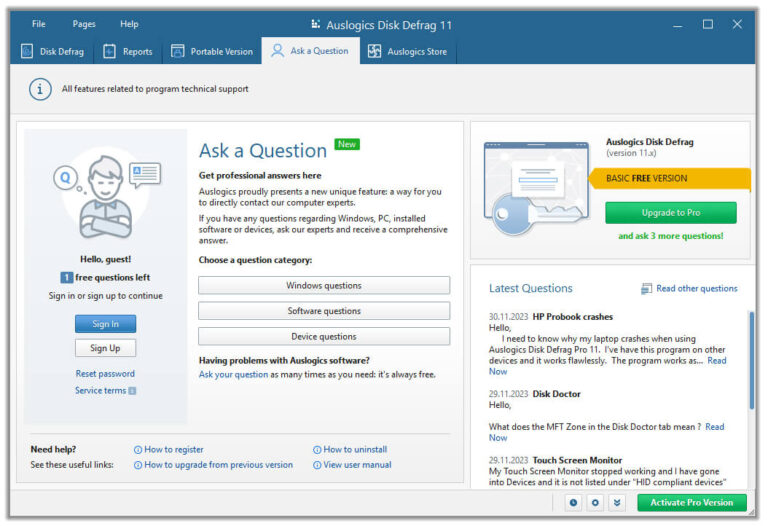Click the BASIC FREE VERSION banner

tap(669, 178)
